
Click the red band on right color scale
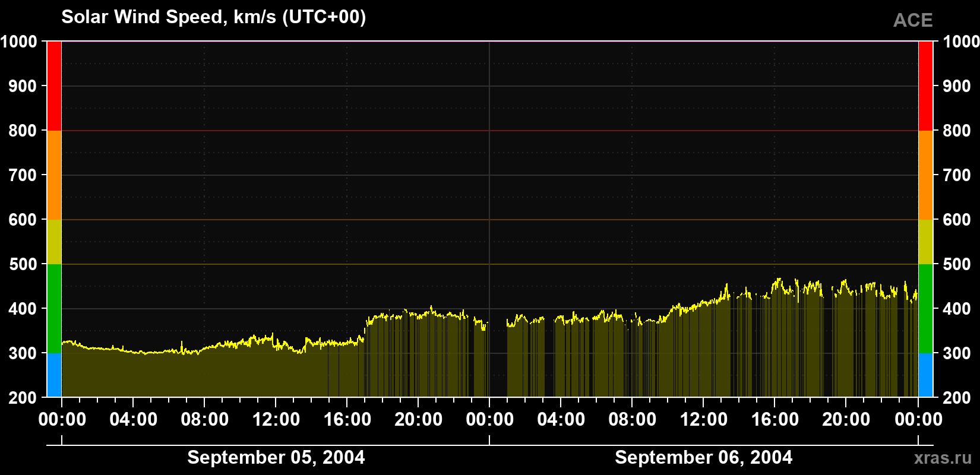pyautogui.click(x=925, y=86)
